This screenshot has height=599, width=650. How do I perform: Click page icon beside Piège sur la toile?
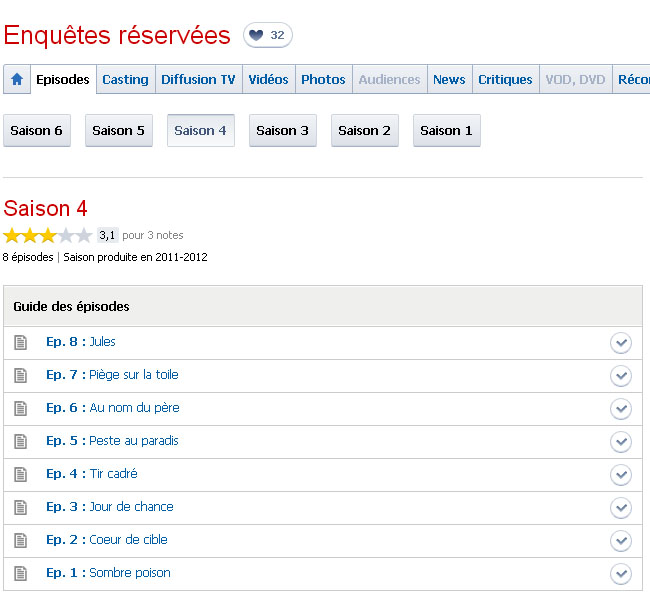(x=21, y=375)
